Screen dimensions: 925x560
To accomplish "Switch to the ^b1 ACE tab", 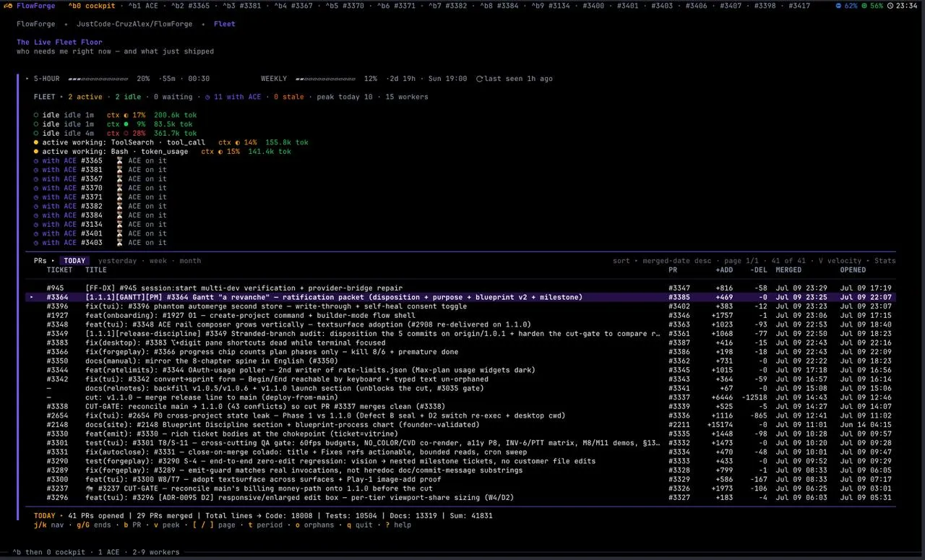I will 144,6.
